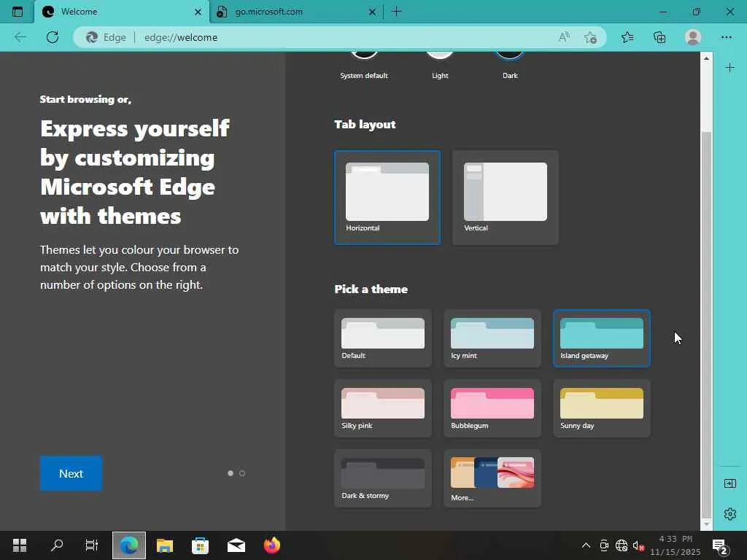
Task: Pick the Island getaway theme
Action: click(x=602, y=338)
